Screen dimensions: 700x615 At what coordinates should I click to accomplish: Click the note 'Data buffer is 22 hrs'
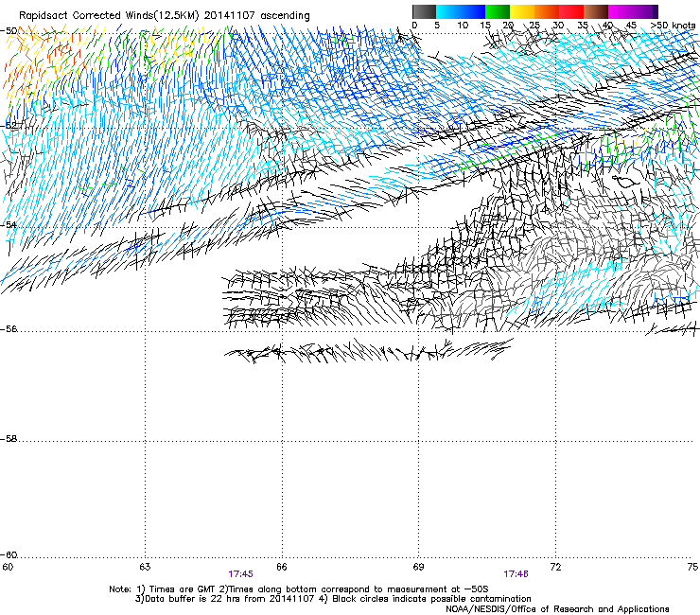pyautogui.click(x=190, y=599)
